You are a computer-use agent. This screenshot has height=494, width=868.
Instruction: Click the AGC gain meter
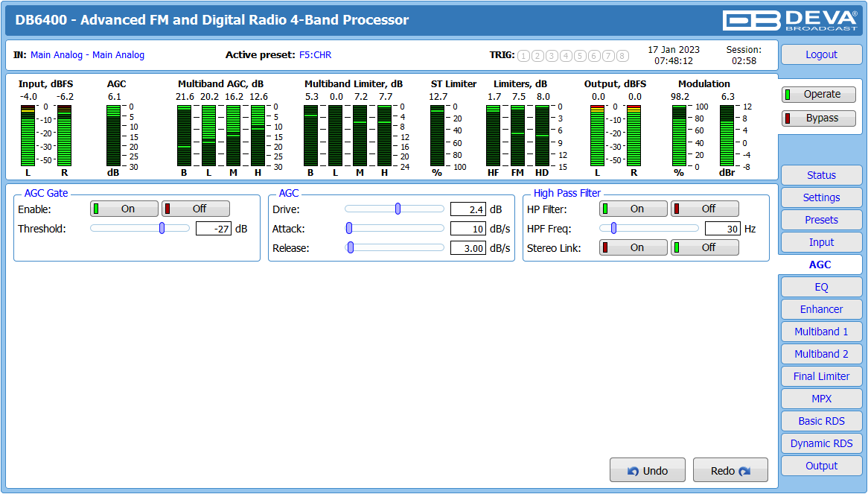pyautogui.click(x=113, y=136)
